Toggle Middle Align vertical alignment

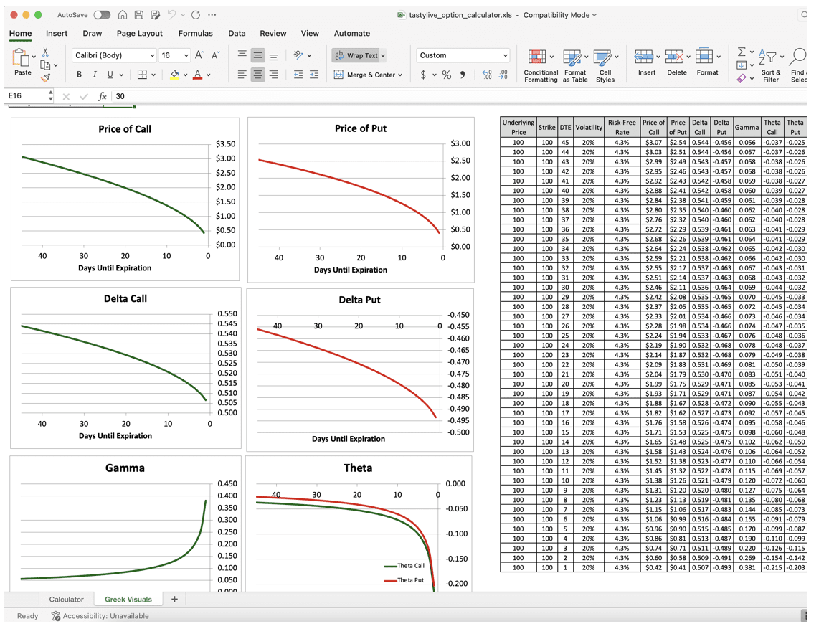point(257,55)
